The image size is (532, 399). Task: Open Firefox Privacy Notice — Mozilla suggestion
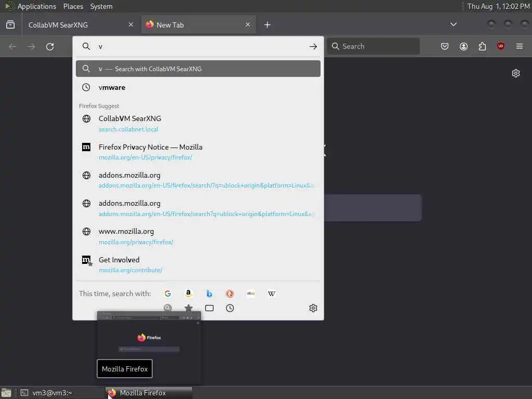(x=198, y=152)
